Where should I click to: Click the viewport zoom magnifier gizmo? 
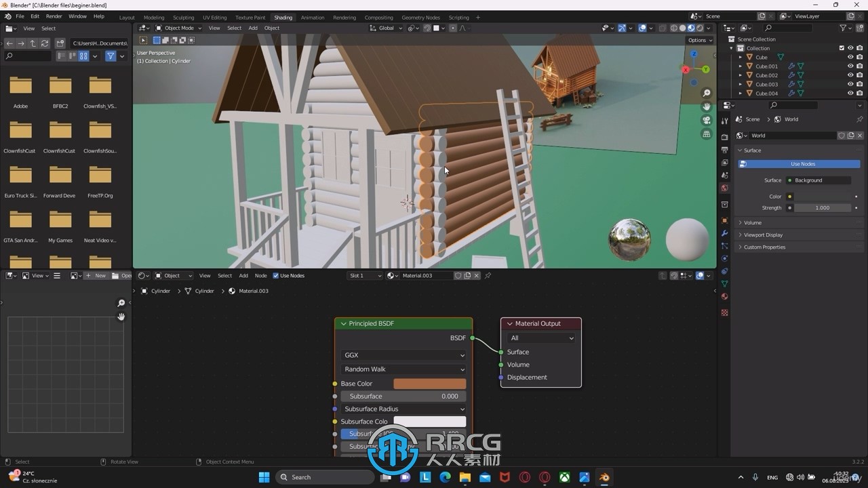point(707,93)
